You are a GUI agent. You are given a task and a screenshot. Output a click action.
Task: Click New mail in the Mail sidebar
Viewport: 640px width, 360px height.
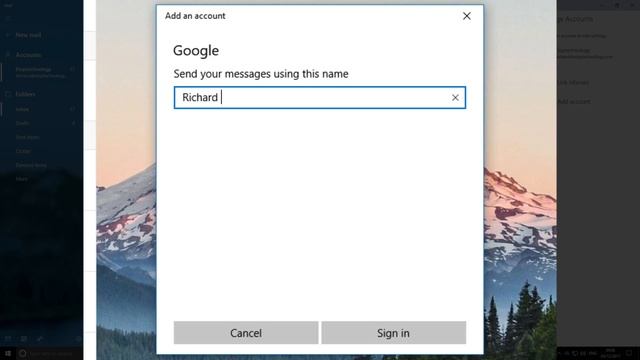(28, 36)
